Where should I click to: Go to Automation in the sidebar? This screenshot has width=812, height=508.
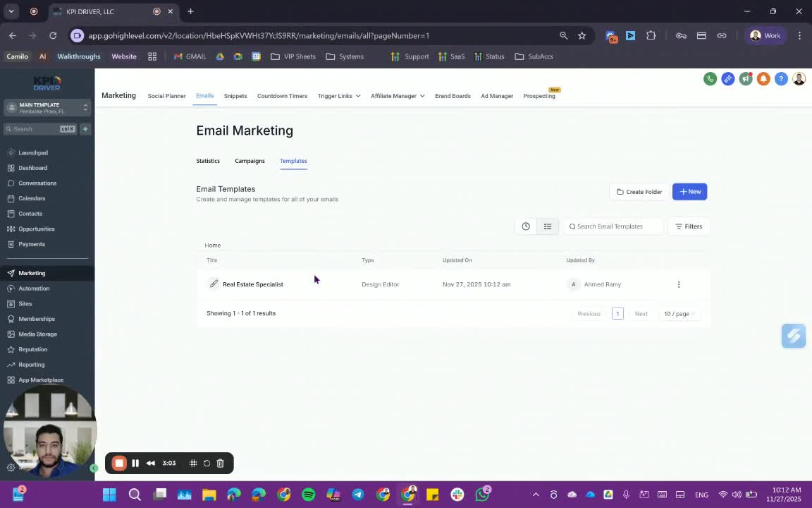(x=34, y=288)
